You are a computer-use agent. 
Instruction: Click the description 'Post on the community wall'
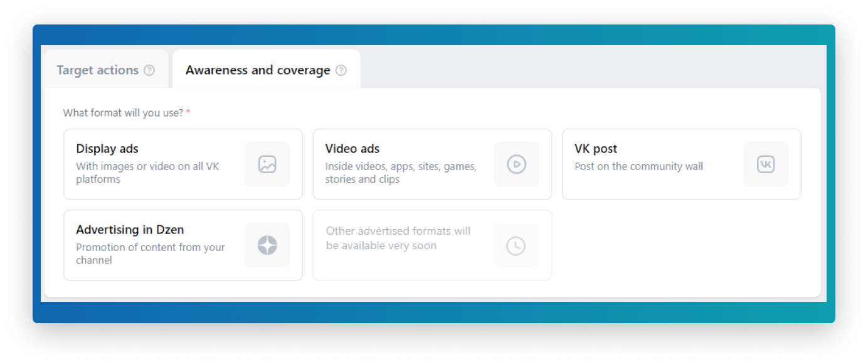[638, 166]
